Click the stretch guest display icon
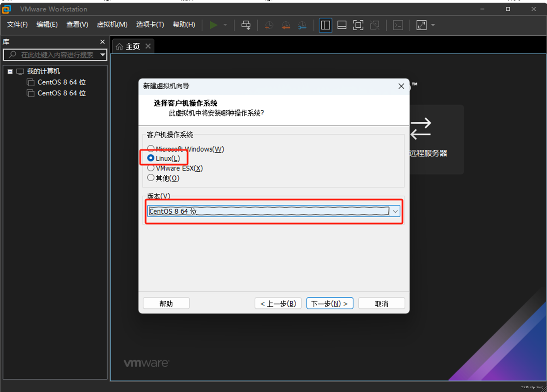 click(421, 25)
